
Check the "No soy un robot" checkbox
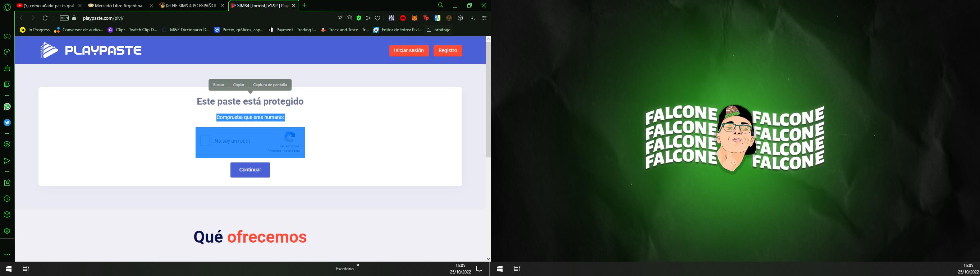click(x=205, y=141)
